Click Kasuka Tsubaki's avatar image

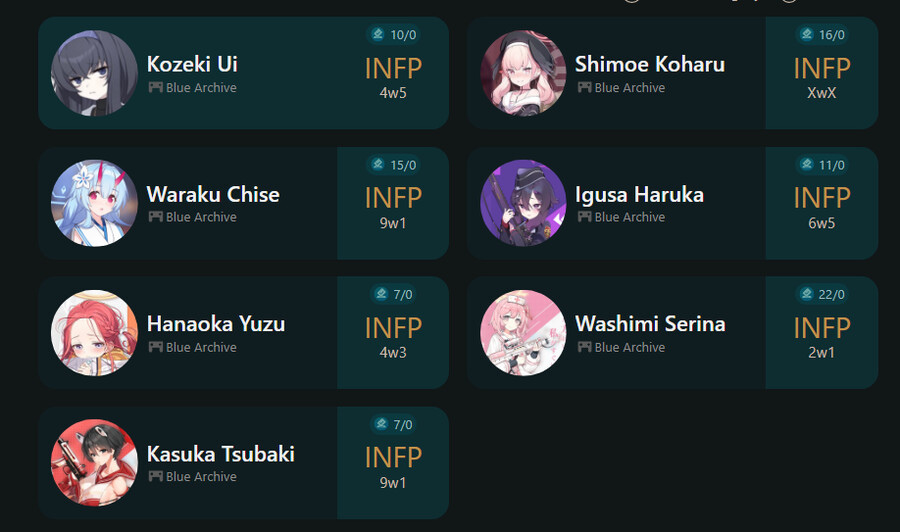[x=94, y=462]
